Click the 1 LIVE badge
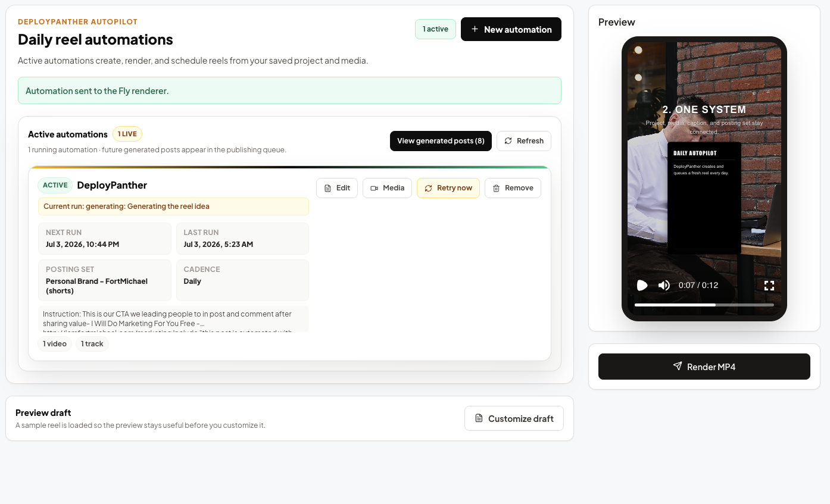Image resolution: width=830 pixels, height=504 pixels. click(x=127, y=134)
